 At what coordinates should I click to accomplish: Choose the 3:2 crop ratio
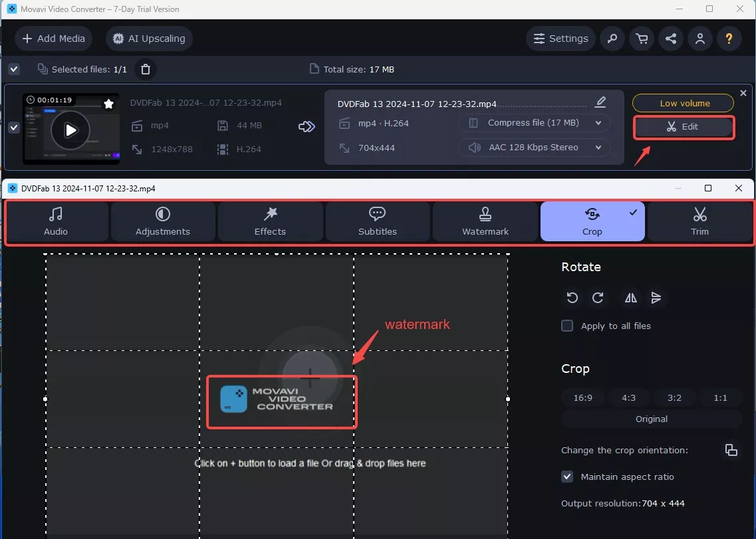pos(674,397)
